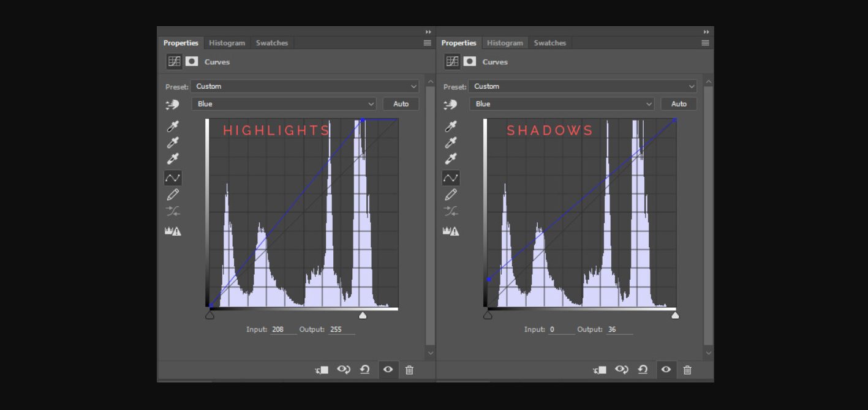Screen dimensions: 868x410
Task: Open the right panel's flyout menu
Action: [x=706, y=43]
